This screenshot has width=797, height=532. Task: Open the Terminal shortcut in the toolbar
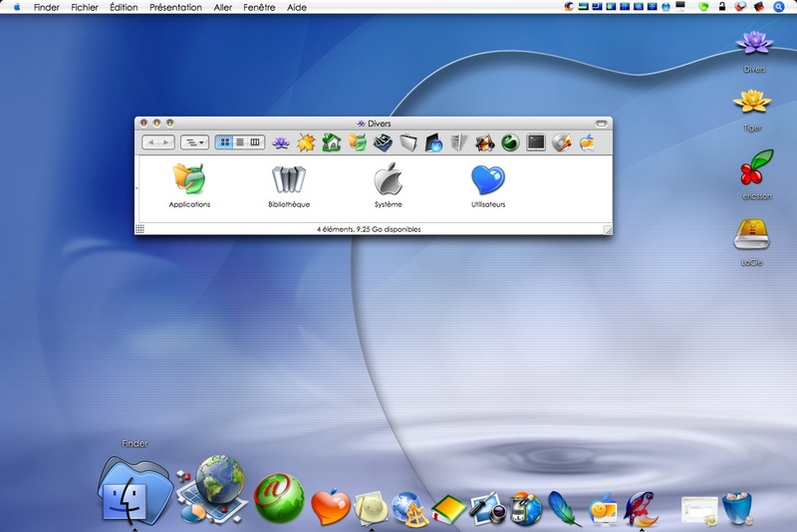(x=536, y=142)
